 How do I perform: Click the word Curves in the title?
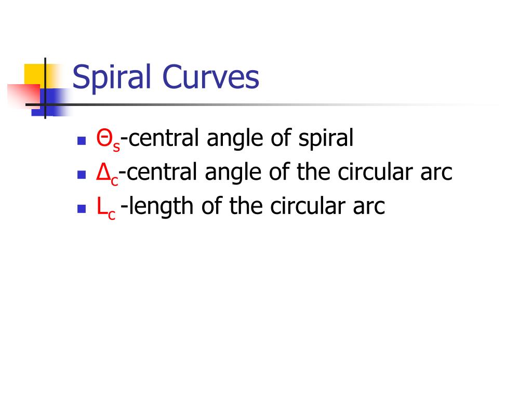(211, 77)
